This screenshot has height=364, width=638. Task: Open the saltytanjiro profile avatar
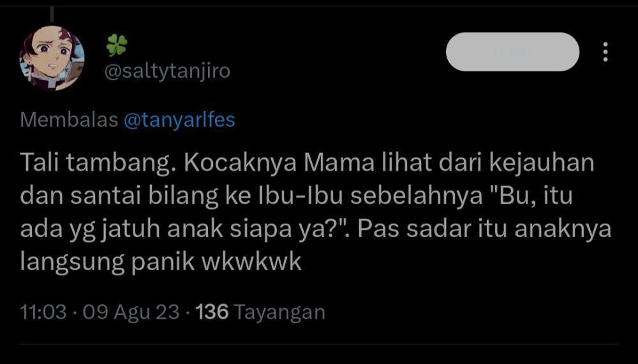pyautogui.click(x=52, y=58)
